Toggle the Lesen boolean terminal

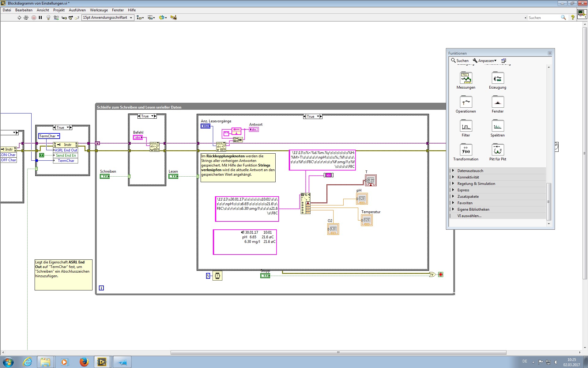tap(173, 176)
